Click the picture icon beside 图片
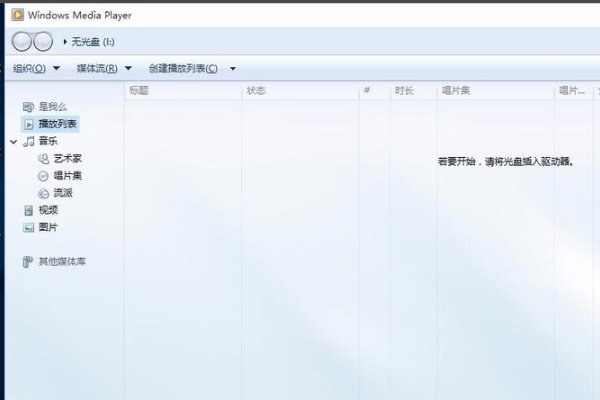Image resolution: width=600 pixels, height=400 pixels. click(x=28, y=228)
